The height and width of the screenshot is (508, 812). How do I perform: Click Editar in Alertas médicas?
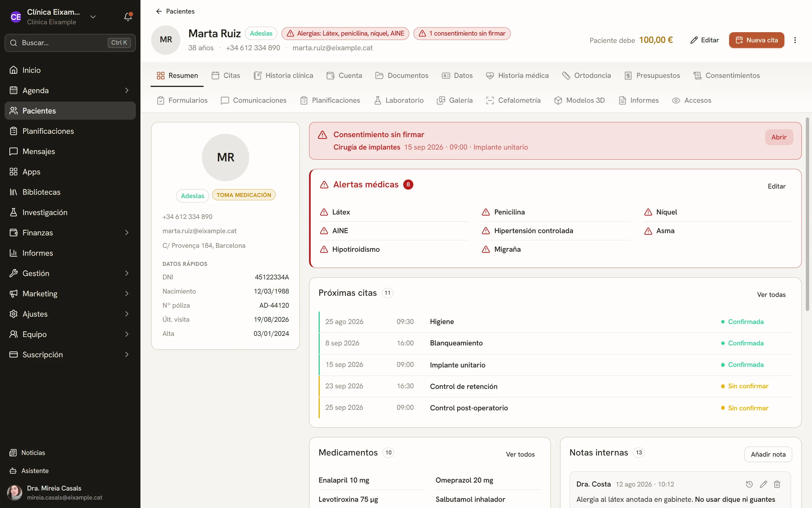tap(776, 186)
